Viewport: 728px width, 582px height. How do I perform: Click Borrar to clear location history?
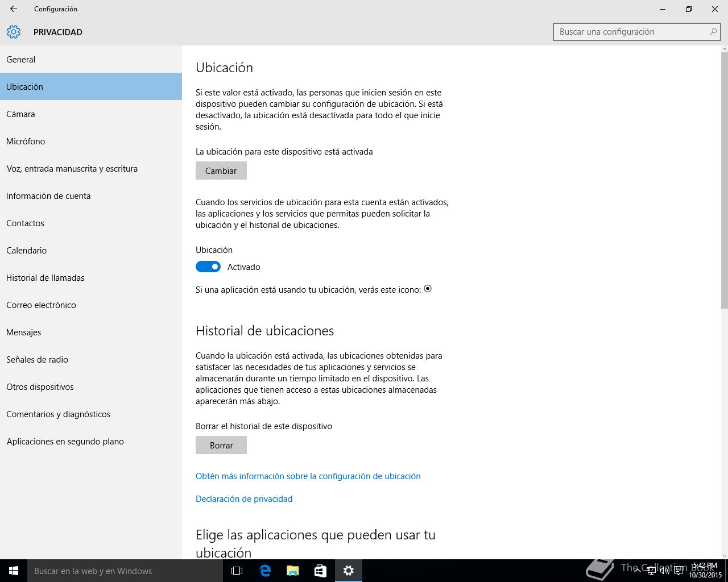[221, 445]
